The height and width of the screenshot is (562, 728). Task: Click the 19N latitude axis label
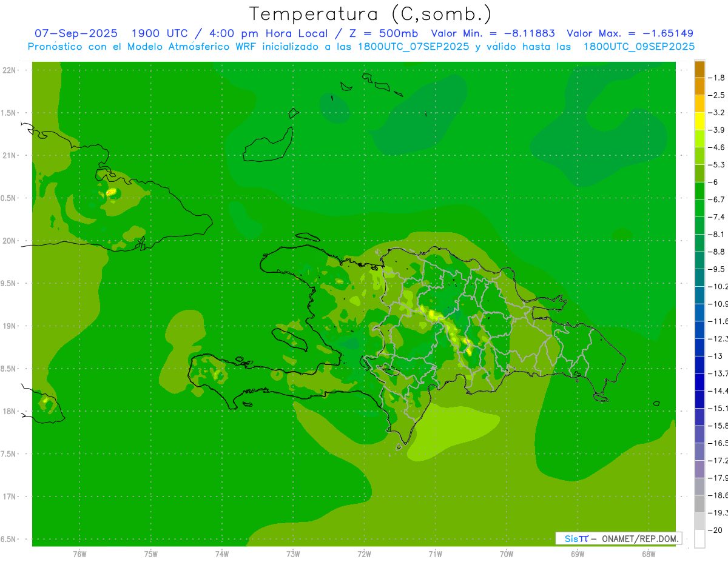click(x=9, y=326)
